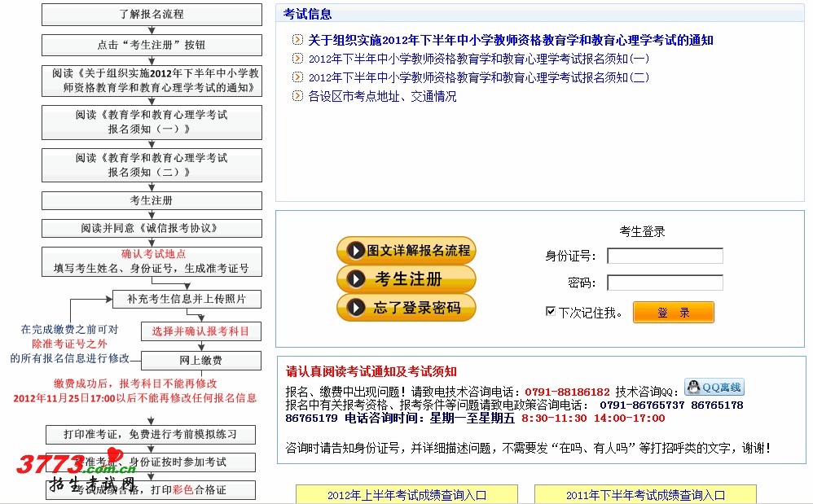813x504 pixels.
Task: Click the QQ离线 penguin chat icon
Action: pos(714,388)
